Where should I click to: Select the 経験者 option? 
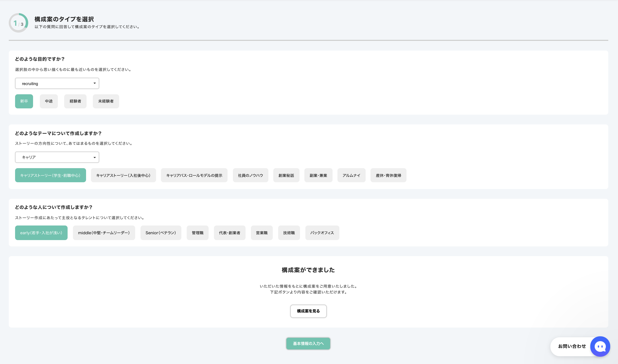[75, 101]
